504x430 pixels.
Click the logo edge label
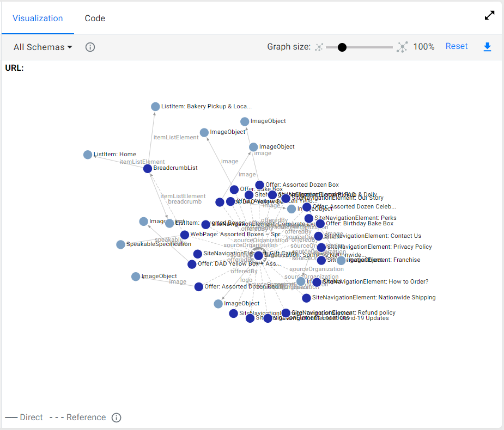coord(246,280)
